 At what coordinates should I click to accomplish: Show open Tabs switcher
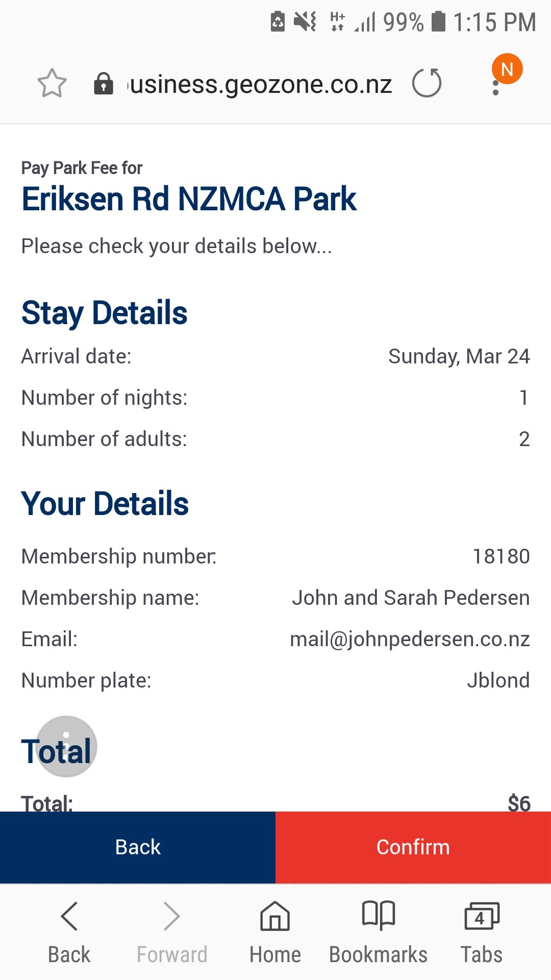pos(481,931)
